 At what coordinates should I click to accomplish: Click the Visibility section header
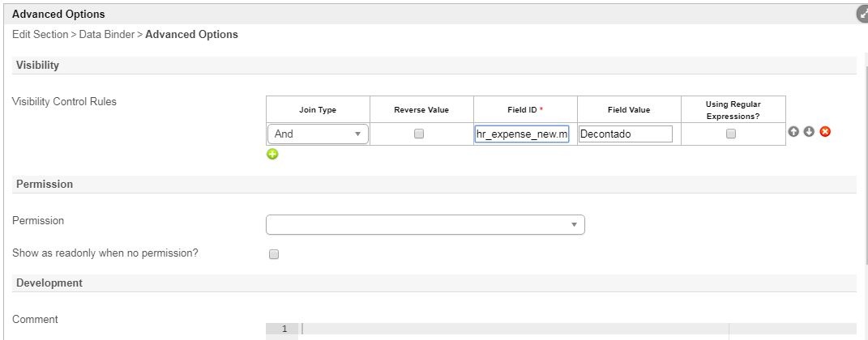click(38, 66)
